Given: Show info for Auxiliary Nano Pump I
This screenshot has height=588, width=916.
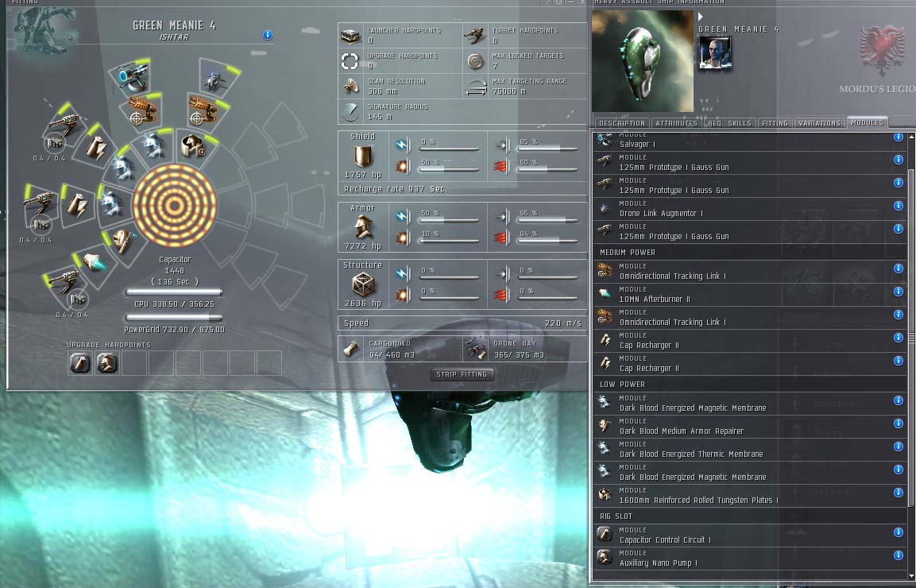Looking at the screenshot, I should [x=899, y=555].
